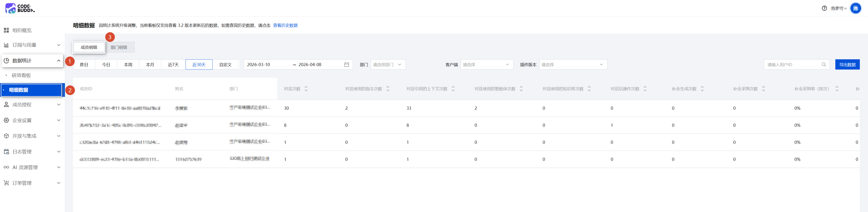This screenshot has height=212, width=868.
Task: Click the user avatar icon
Action: [x=855, y=8]
